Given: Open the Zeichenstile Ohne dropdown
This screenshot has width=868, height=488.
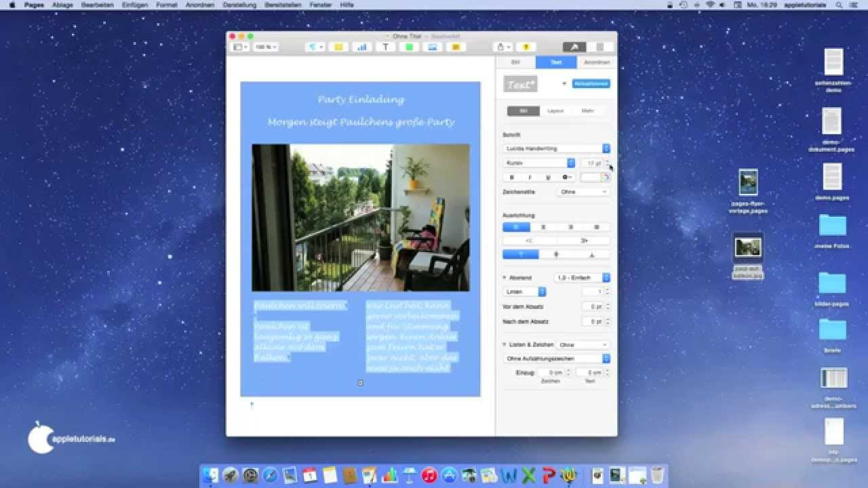Looking at the screenshot, I should (584, 192).
